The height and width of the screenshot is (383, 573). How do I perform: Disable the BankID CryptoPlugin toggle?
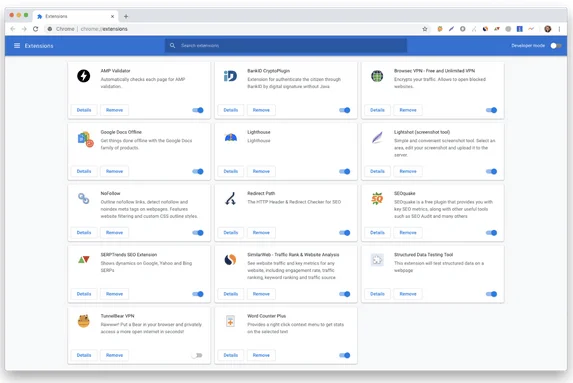pos(345,110)
